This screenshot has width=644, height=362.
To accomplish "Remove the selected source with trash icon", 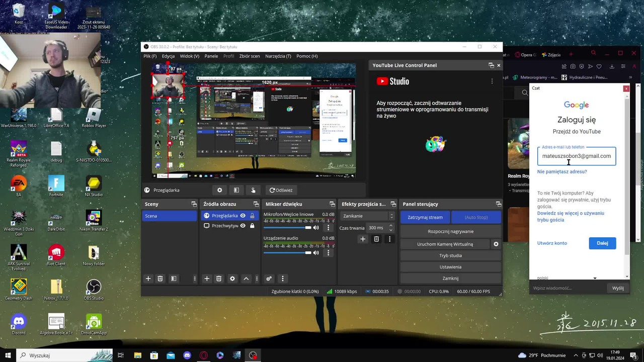I will coord(219,279).
